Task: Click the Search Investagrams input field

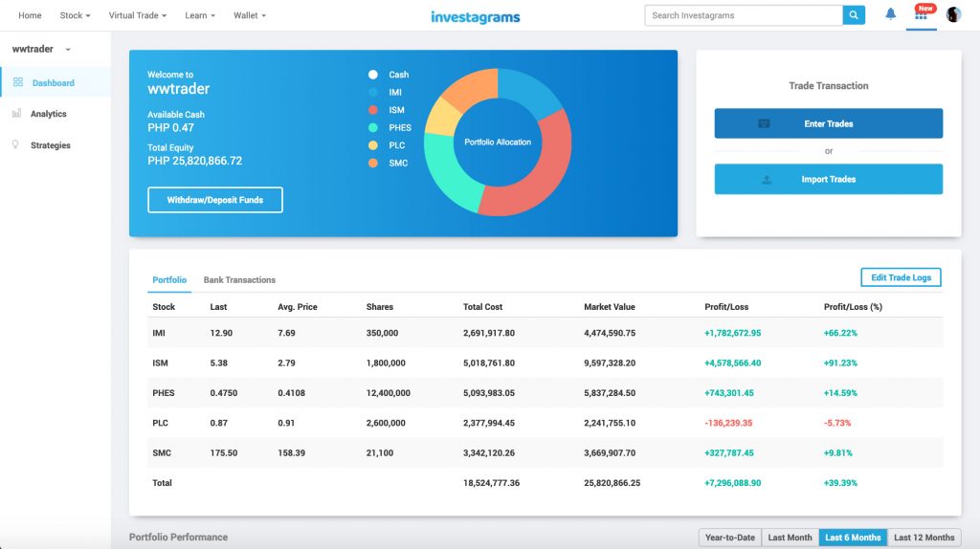Action: pos(743,15)
